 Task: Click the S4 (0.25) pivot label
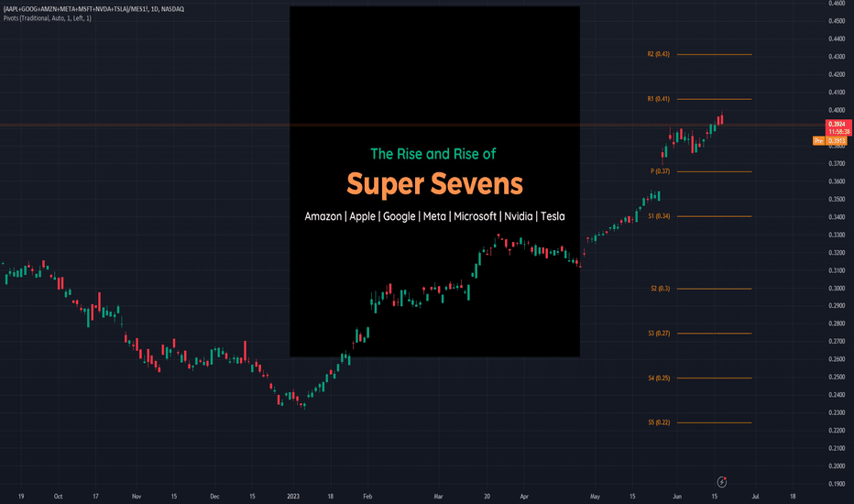click(659, 378)
